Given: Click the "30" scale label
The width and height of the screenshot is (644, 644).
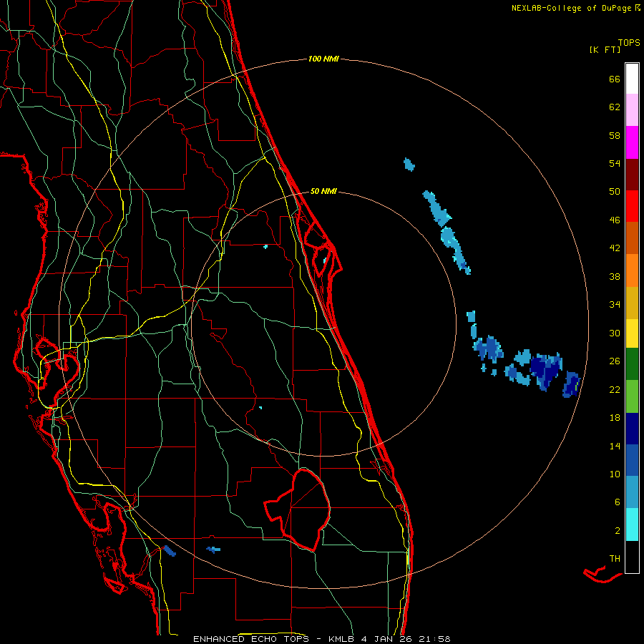Looking at the screenshot, I should tap(615, 333).
